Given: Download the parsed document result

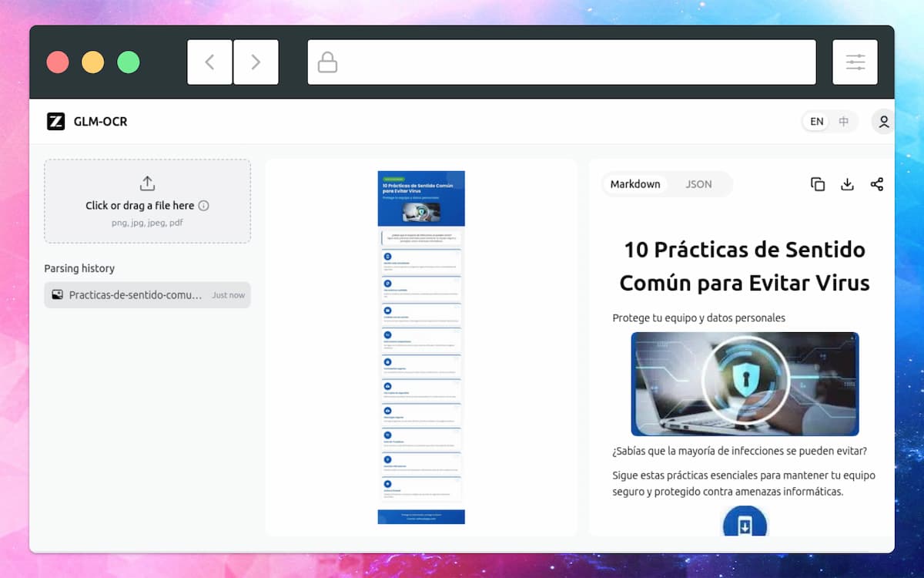Looking at the screenshot, I should coord(847,184).
